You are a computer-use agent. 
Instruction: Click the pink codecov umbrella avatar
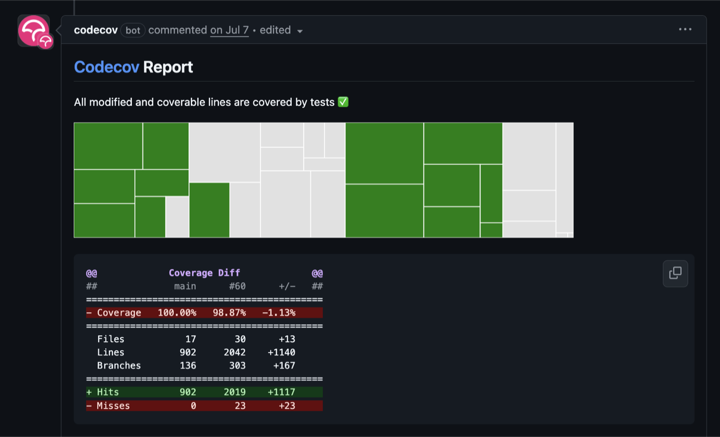33,30
